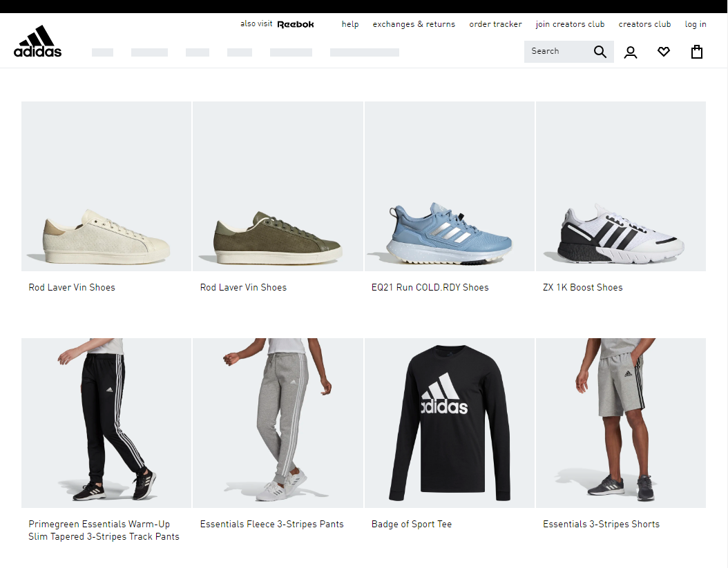Open the help link

point(350,24)
